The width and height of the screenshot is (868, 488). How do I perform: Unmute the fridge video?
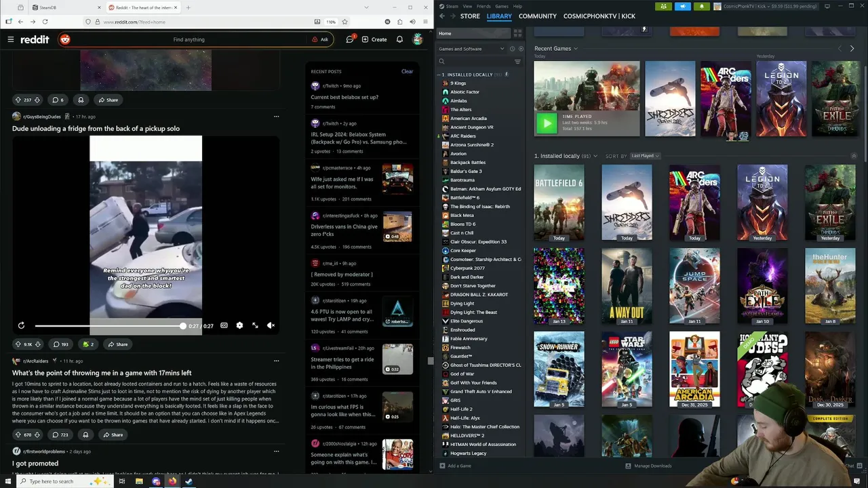tap(271, 325)
